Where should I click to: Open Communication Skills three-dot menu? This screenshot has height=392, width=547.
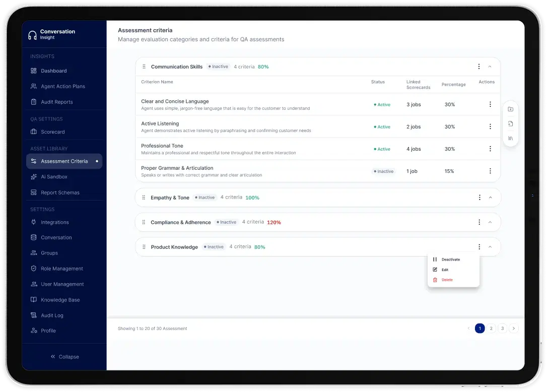478,67
